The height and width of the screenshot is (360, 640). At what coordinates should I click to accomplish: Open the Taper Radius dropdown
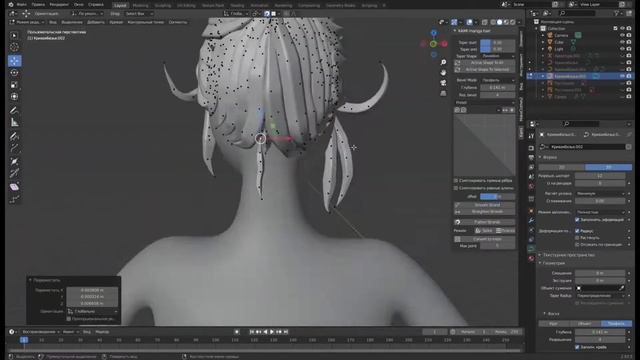click(600, 296)
